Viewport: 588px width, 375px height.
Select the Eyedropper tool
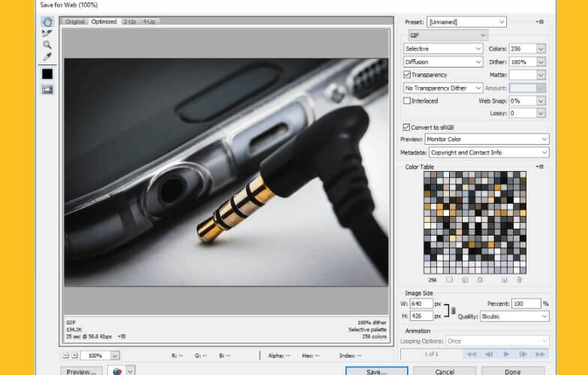coord(47,56)
